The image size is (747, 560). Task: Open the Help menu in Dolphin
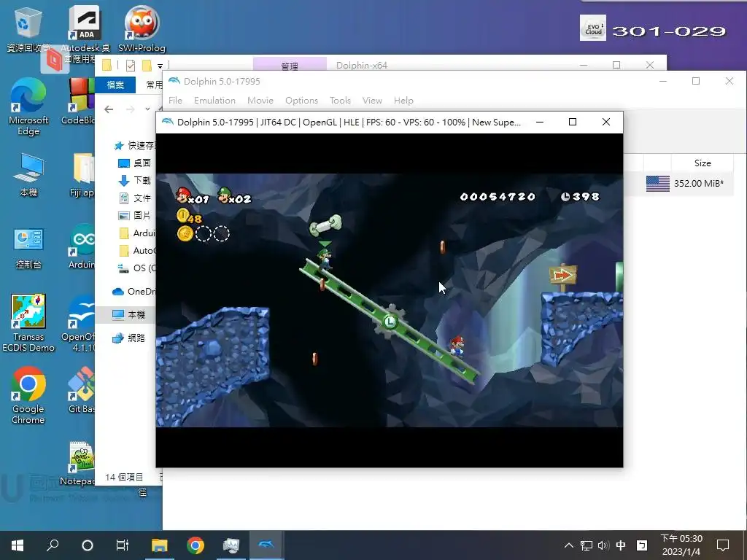point(403,101)
